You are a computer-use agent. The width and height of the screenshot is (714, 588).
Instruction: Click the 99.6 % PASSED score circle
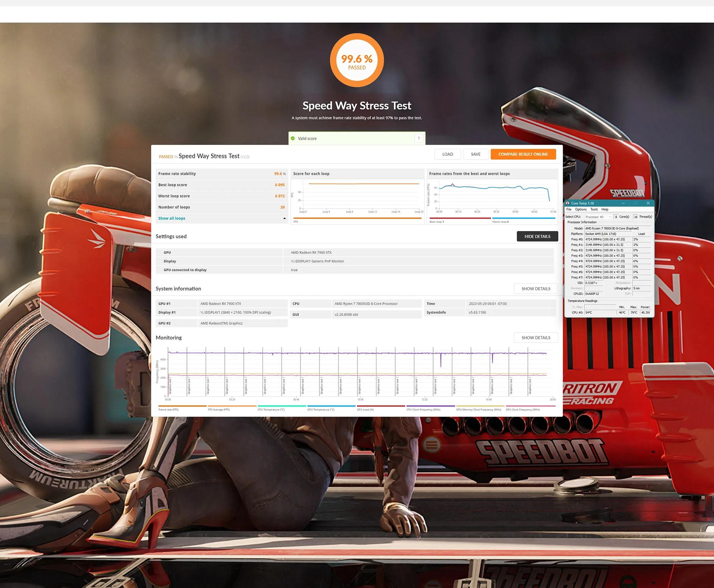357,60
